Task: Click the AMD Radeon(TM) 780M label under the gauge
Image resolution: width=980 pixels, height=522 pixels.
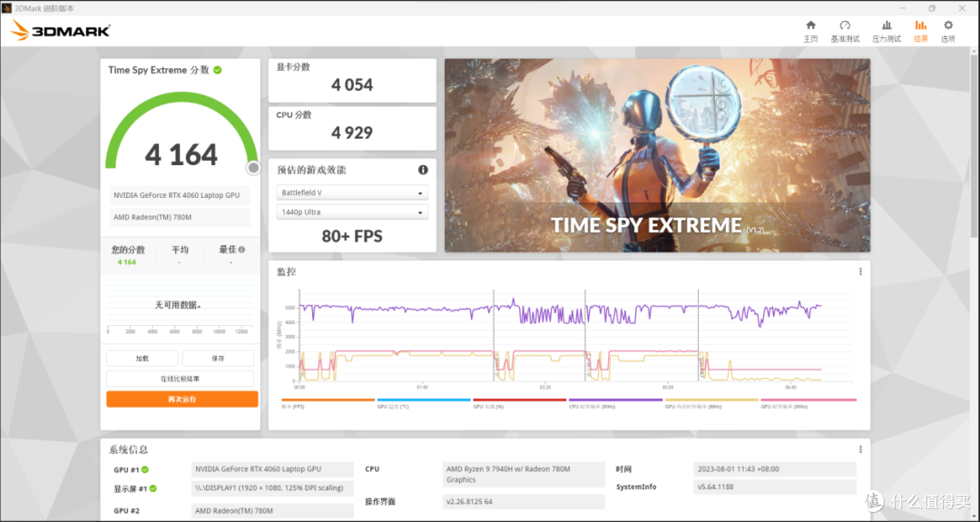Action: tap(180, 218)
